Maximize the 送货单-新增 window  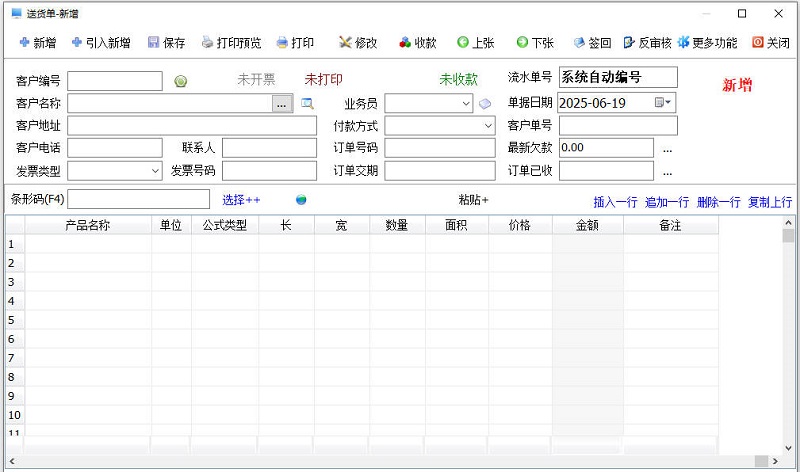tap(742, 14)
